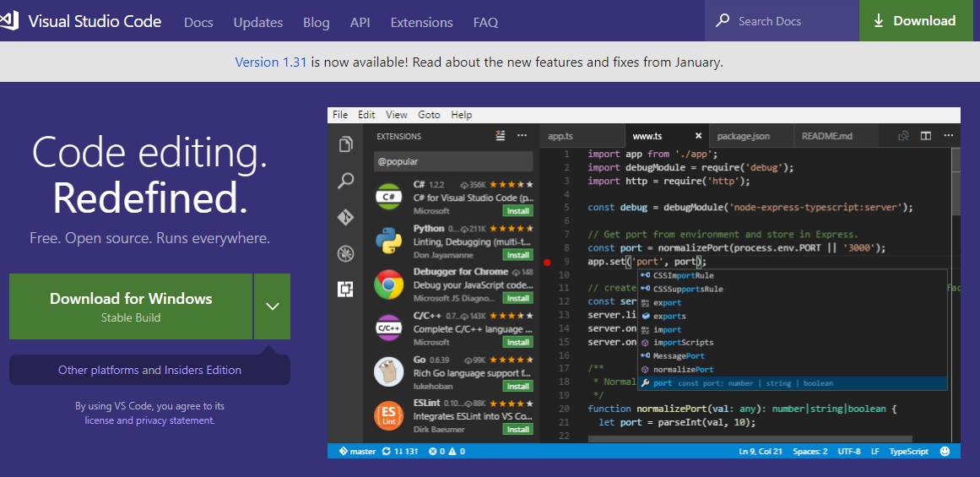Click the Python extension icon
This screenshot has height=477, width=980.
[388, 240]
